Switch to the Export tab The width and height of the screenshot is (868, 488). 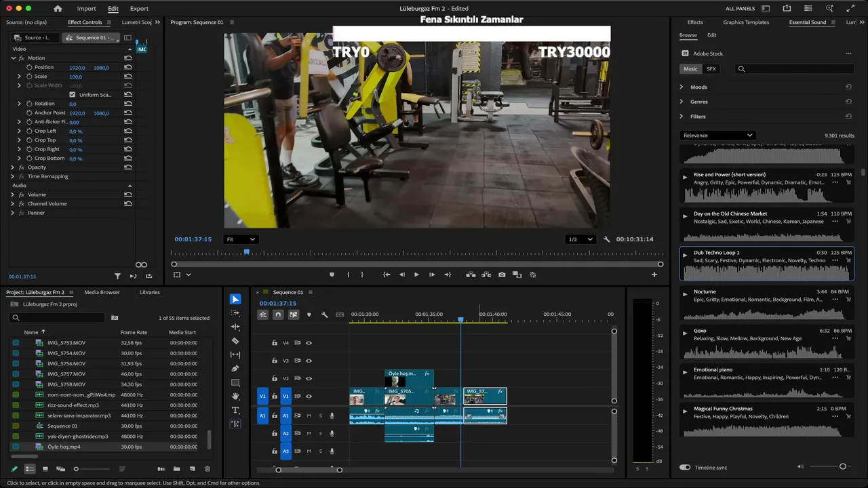[139, 9]
